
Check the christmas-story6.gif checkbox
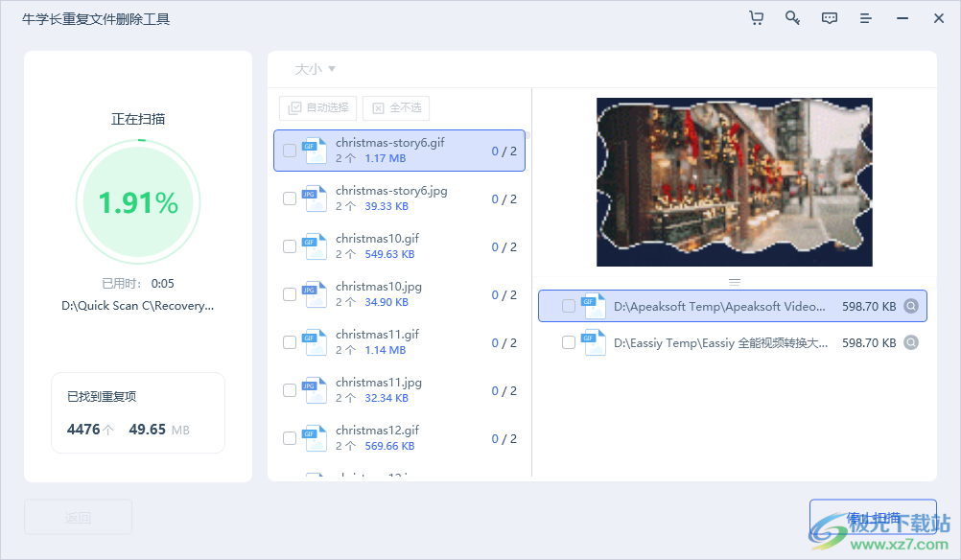[x=290, y=151]
